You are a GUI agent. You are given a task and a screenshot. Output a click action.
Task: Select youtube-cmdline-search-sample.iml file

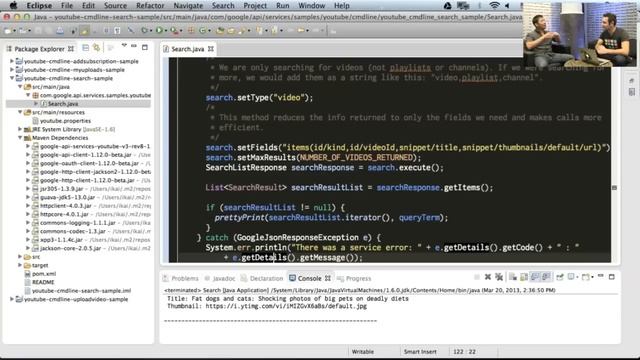click(x=81, y=291)
